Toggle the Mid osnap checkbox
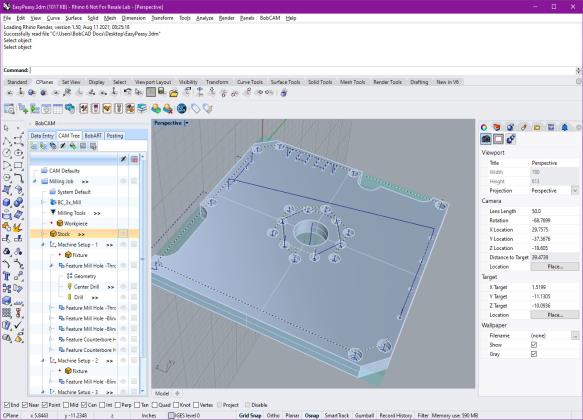Screen dimensions: 583x420 [x=66, y=405]
